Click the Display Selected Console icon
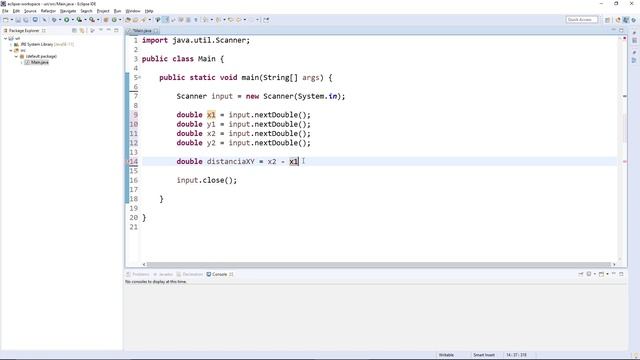Screen dimensions: 640x360 (x=589, y=274)
